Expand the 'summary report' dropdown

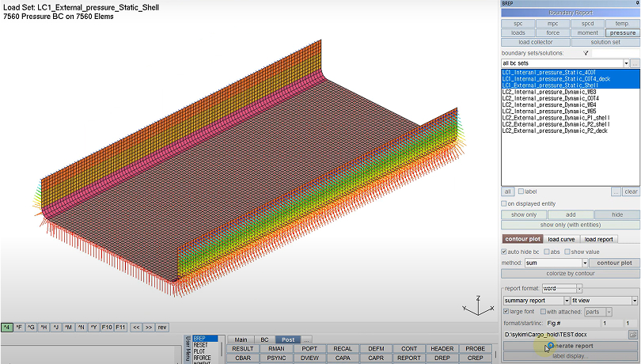[566, 301]
